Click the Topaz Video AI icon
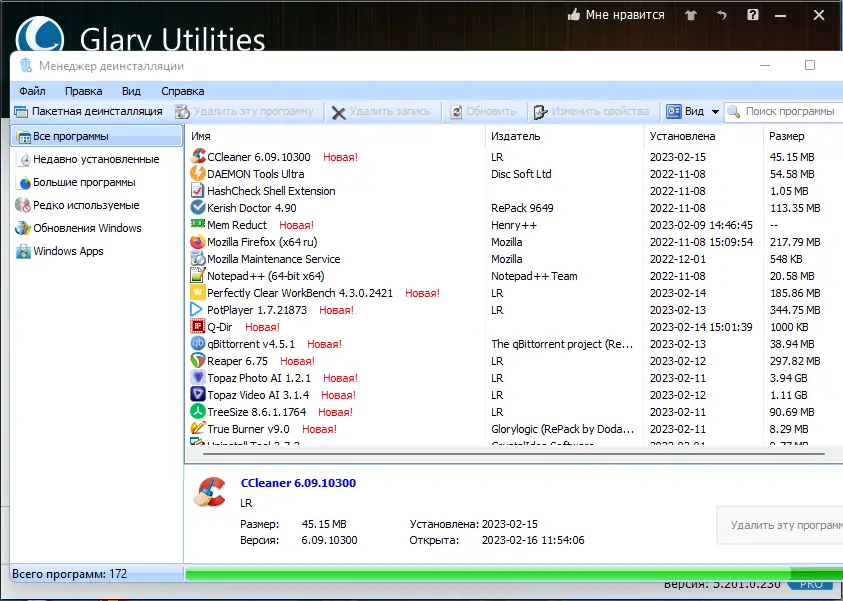 198,395
